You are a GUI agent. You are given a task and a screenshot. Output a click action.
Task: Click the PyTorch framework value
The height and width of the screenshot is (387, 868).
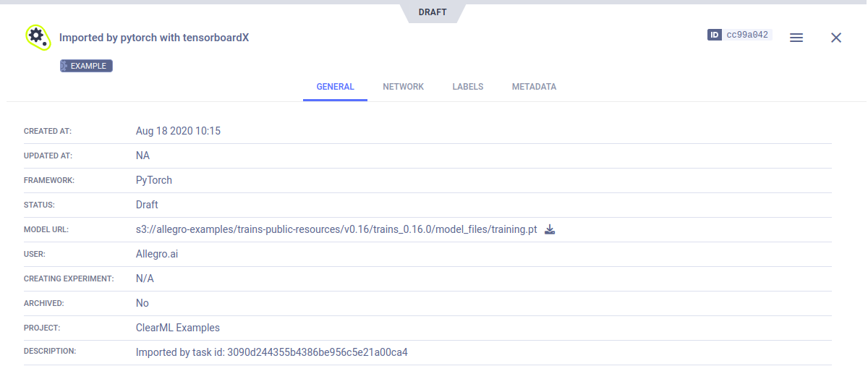(154, 180)
